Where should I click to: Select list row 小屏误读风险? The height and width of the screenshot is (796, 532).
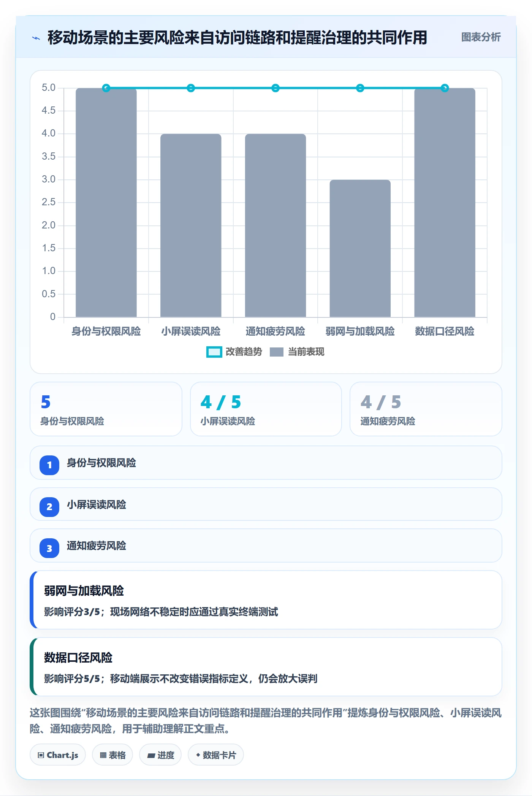coord(266,504)
